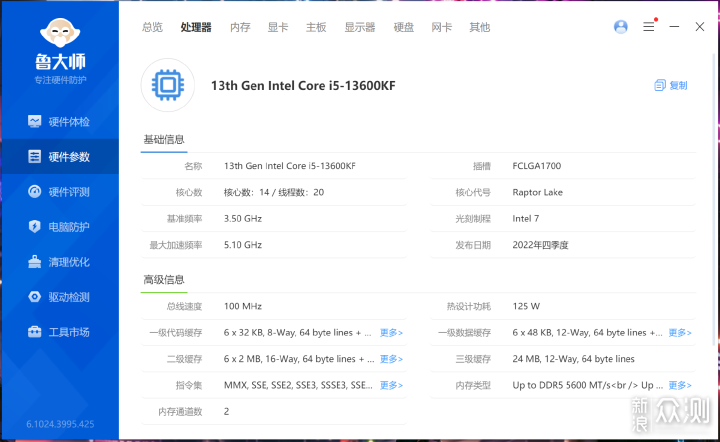Image resolution: width=720 pixels, height=442 pixels.
Task: Click the 鲁大师 logo avatar
Action: pyautogui.click(x=60, y=33)
